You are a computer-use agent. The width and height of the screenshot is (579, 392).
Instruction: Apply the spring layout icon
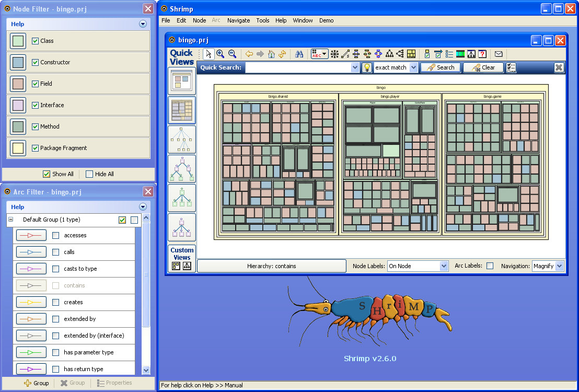click(x=345, y=54)
